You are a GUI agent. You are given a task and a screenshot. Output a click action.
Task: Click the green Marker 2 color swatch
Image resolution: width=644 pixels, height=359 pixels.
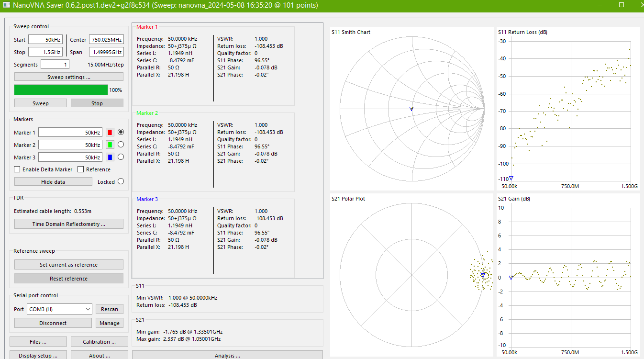[110, 145]
